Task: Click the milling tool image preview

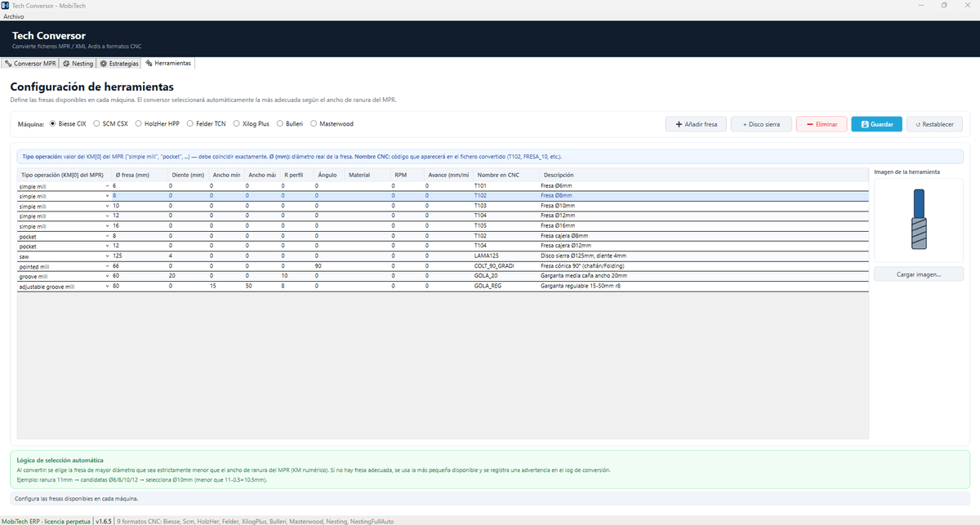Action: coord(919,220)
